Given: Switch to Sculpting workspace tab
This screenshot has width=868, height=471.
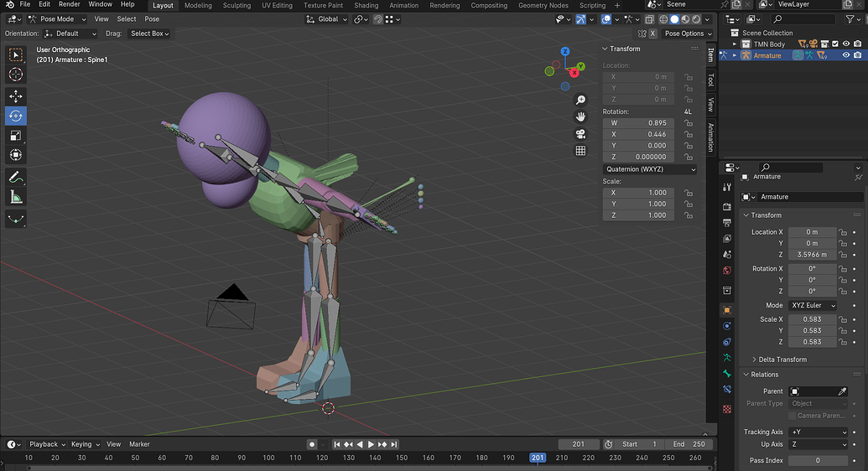Looking at the screenshot, I should [x=236, y=6].
